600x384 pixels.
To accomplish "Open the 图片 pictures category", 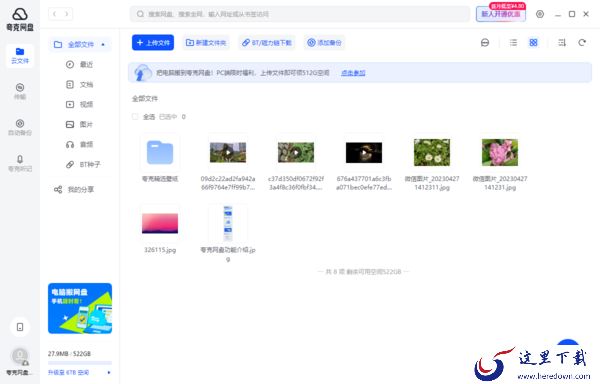I will point(80,124).
